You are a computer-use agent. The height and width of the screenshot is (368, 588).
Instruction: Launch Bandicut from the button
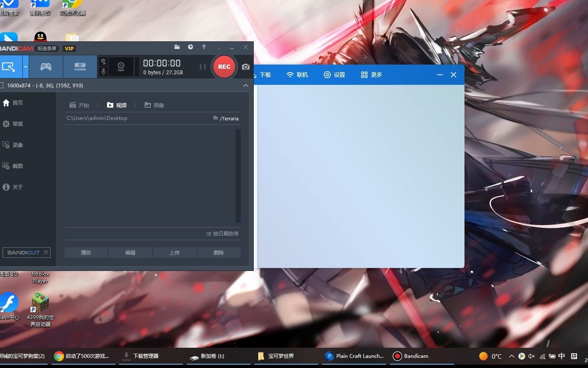(26, 252)
